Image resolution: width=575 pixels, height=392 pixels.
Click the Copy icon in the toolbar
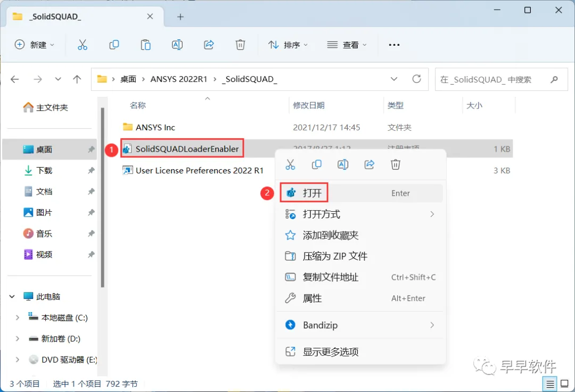click(114, 45)
